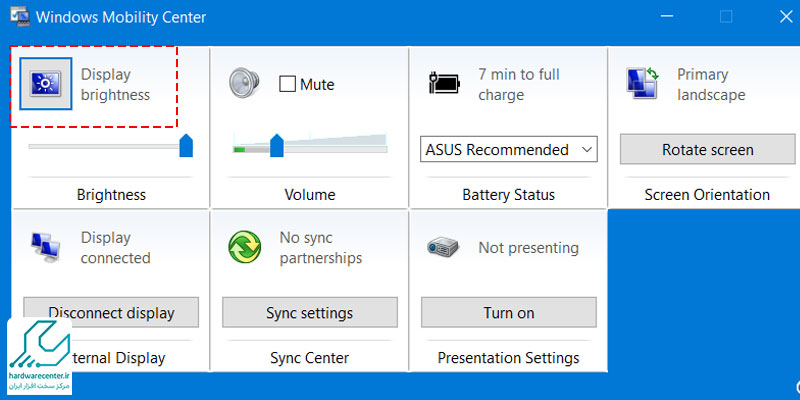Click the 'Primary landscape' text
The height and width of the screenshot is (400, 800).
coord(711,85)
